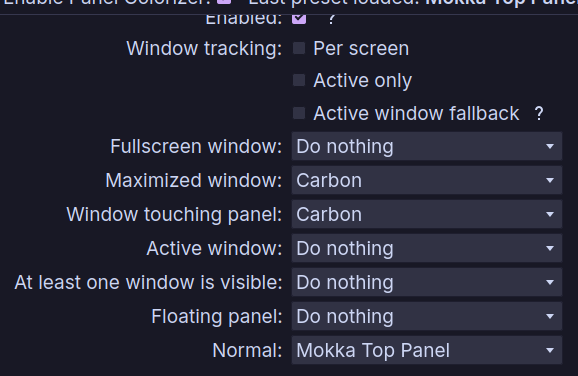Click the help icon next to Active window fallback
The image size is (578, 376).
pos(539,114)
